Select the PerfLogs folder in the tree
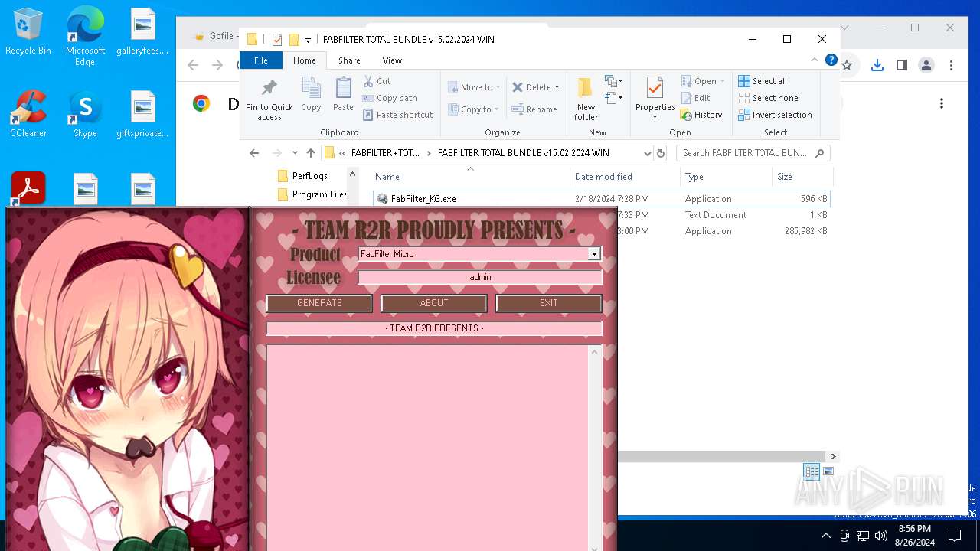 [x=302, y=176]
